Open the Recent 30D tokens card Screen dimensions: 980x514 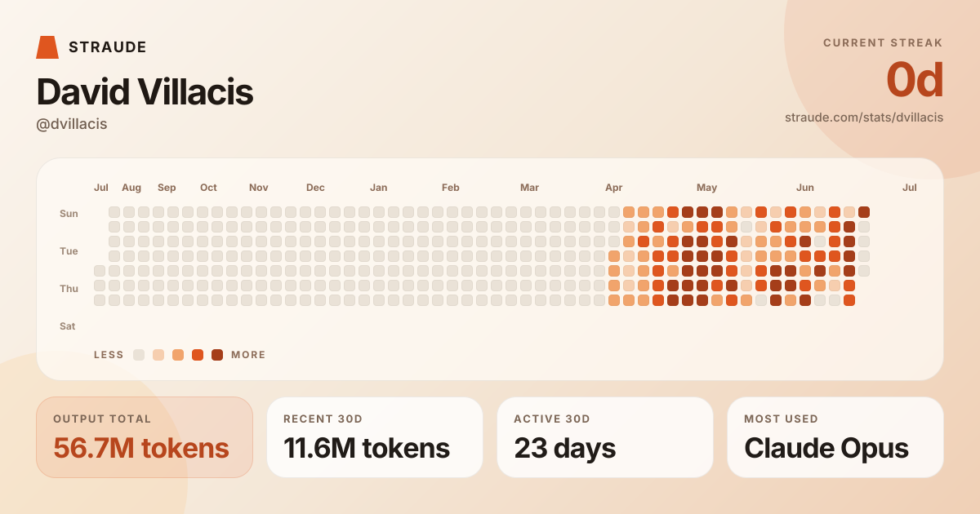[375, 437]
